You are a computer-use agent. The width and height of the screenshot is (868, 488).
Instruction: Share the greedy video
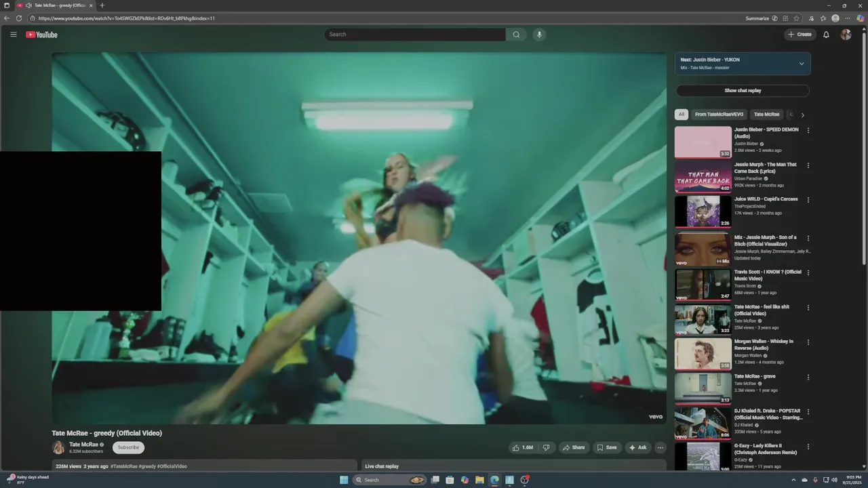573,447
